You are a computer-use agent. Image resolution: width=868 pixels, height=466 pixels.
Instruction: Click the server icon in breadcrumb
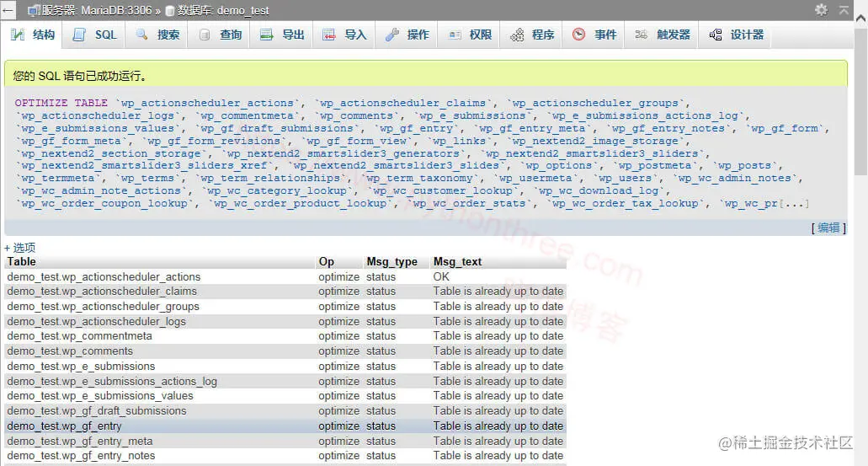[34, 10]
